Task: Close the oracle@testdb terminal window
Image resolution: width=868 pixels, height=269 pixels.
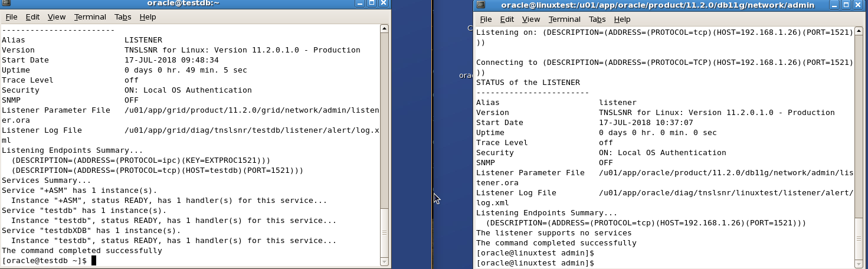Action: click(x=384, y=4)
